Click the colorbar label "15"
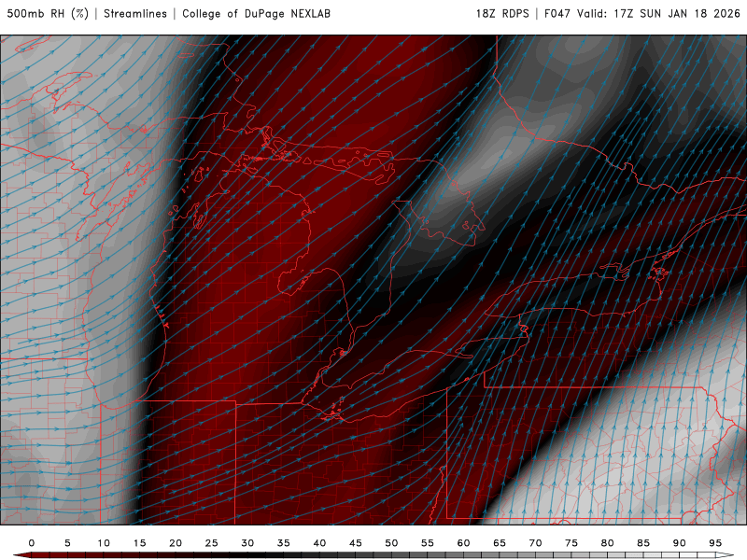The image size is (747, 560). click(139, 543)
